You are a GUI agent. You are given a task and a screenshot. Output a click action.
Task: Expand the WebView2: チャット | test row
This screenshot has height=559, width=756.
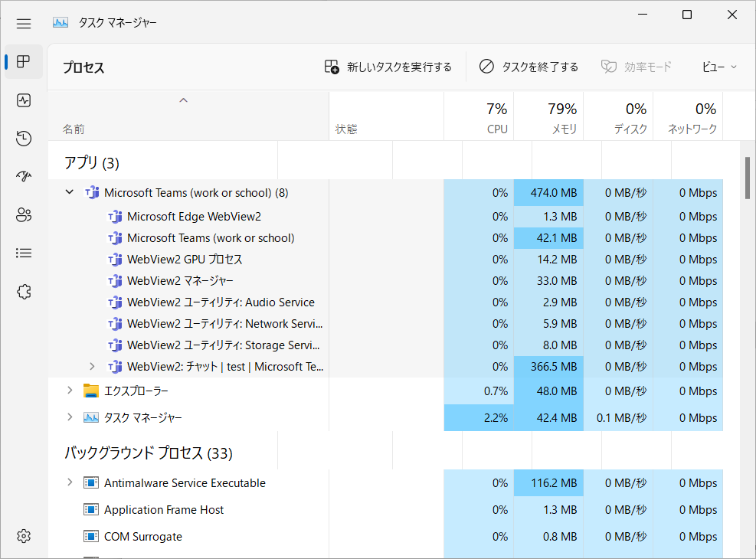(92, 367)
